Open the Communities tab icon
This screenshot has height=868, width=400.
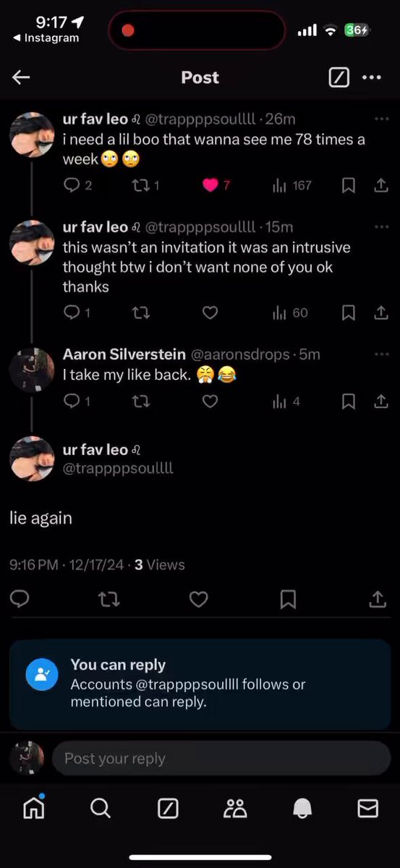click(x=235, y=808)
